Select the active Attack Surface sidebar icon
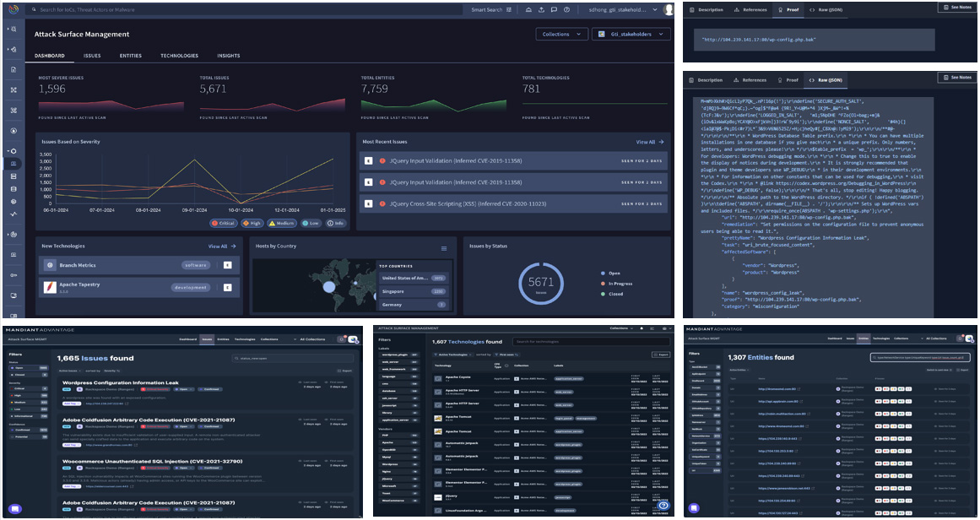This screenshot has height=520, width=980. (14, 164)
